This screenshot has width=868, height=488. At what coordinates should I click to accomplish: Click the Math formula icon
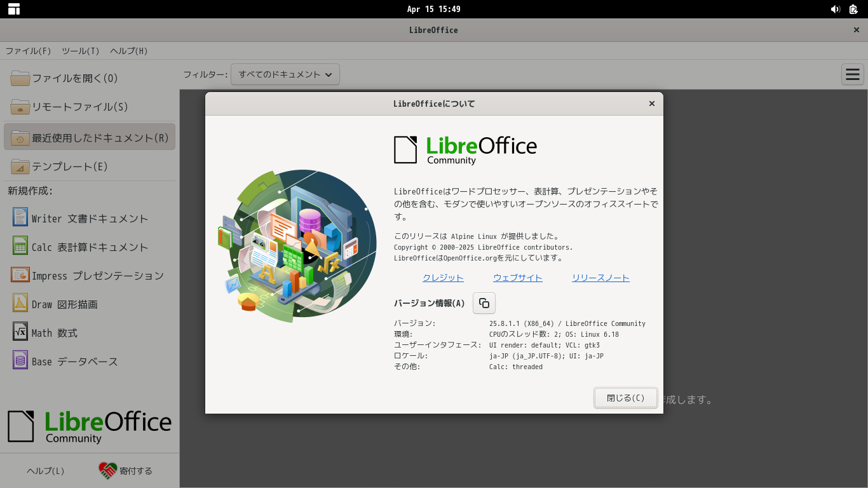pyautogui.click(x=20, y=332)
